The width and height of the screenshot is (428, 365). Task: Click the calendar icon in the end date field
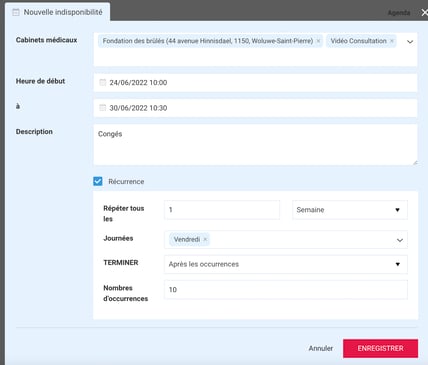pos(103,108)
